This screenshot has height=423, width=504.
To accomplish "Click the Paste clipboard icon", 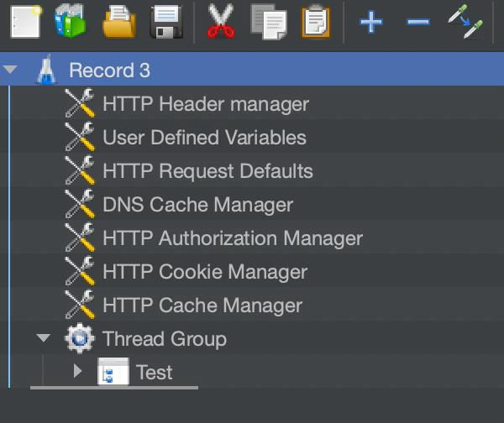I will (x=315, y=22).
